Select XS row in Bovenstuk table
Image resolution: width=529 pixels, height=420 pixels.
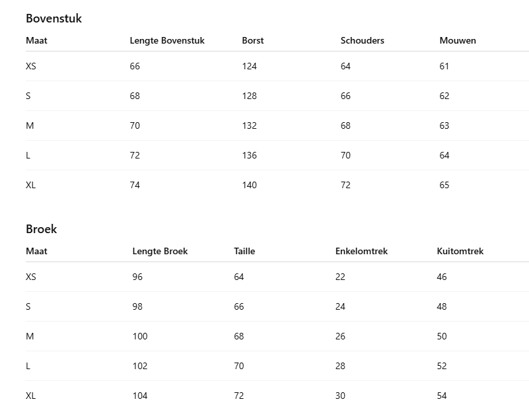point(31,66)
